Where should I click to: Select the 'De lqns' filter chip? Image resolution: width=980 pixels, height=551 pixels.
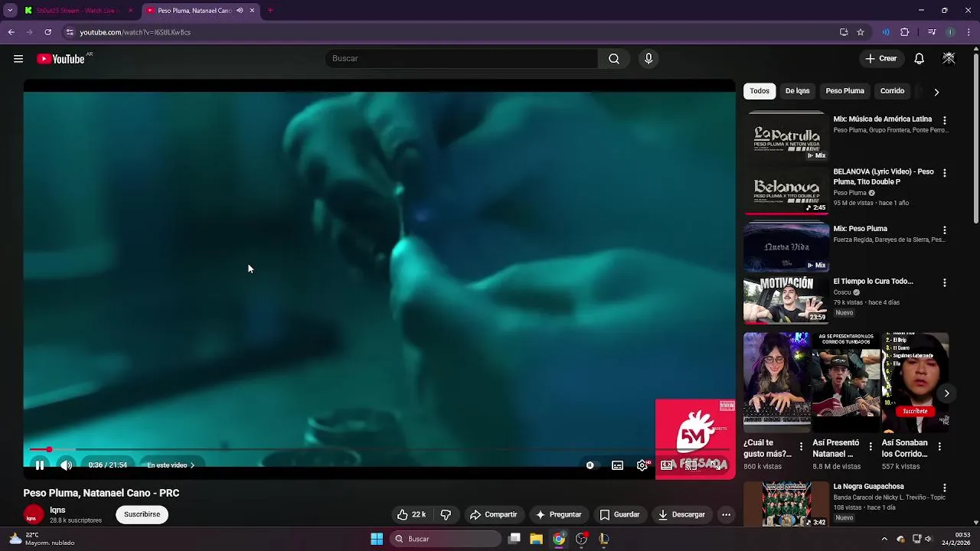click(797, 91)
